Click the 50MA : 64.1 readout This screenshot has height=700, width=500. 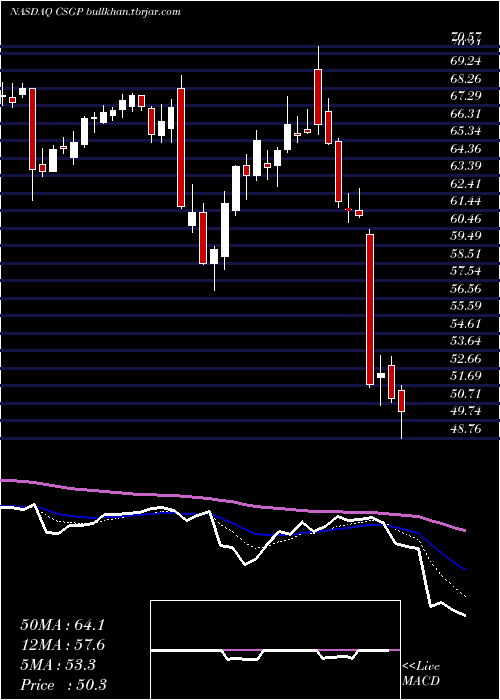click(x=62, y=625)
